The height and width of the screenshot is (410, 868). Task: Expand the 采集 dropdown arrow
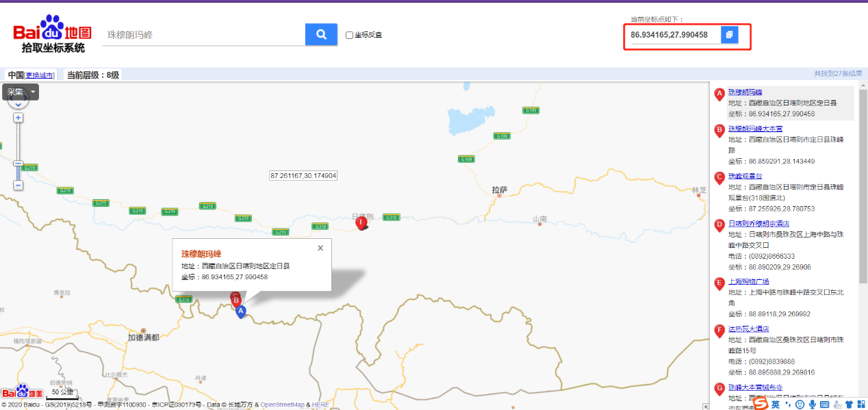point(32,92)
